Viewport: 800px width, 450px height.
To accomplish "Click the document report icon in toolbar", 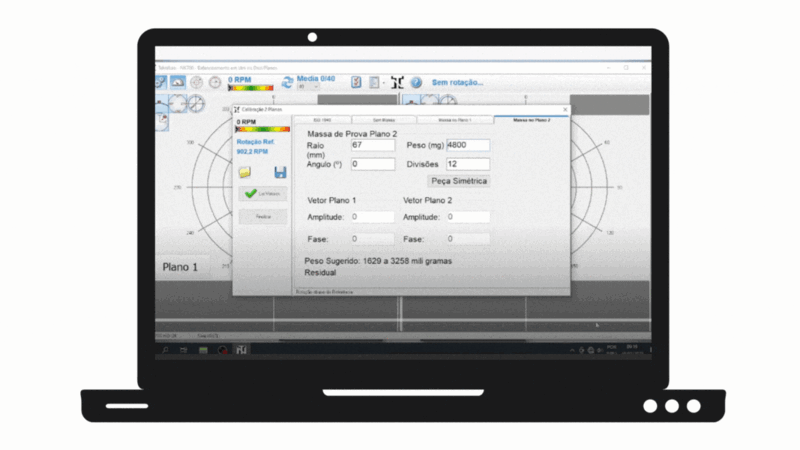I will [x=374, y=82].
